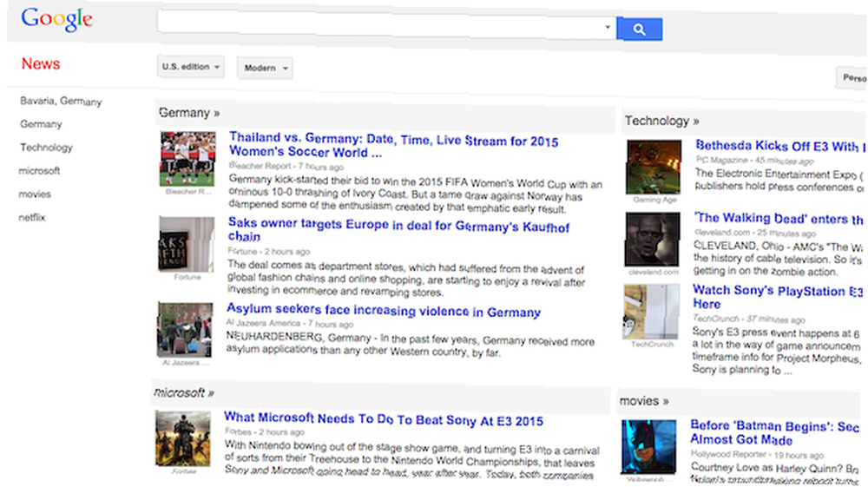Viewport: 868px width, 487px height.
Task: Open the movies » section header
Action: [x=644, y=401]
